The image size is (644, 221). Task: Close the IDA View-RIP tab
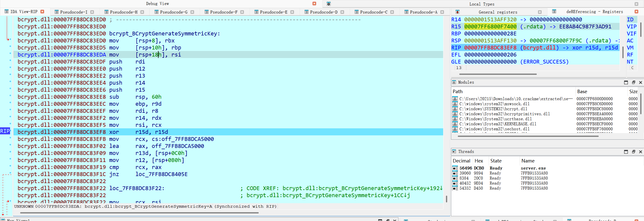click(x=42, y=12)
